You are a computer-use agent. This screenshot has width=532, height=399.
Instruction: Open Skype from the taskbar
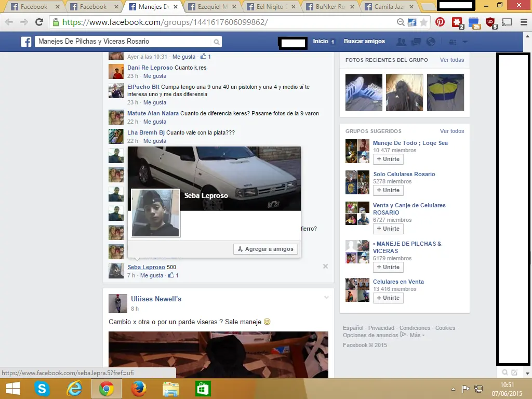(x=42, y=389)
